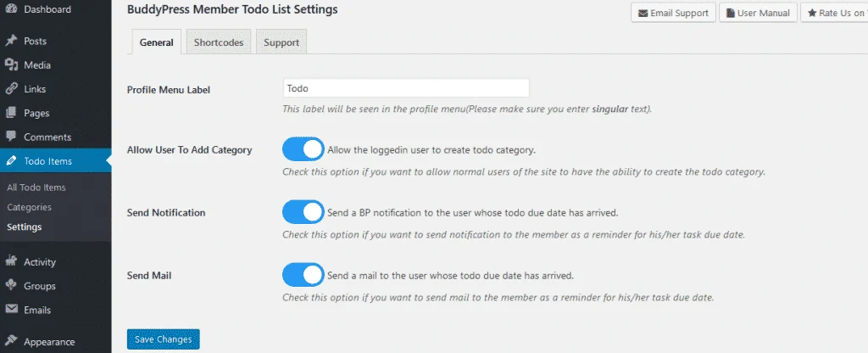Open All Todo Items submenu
This screenshot has height=353, width=868.
(36, 188)
